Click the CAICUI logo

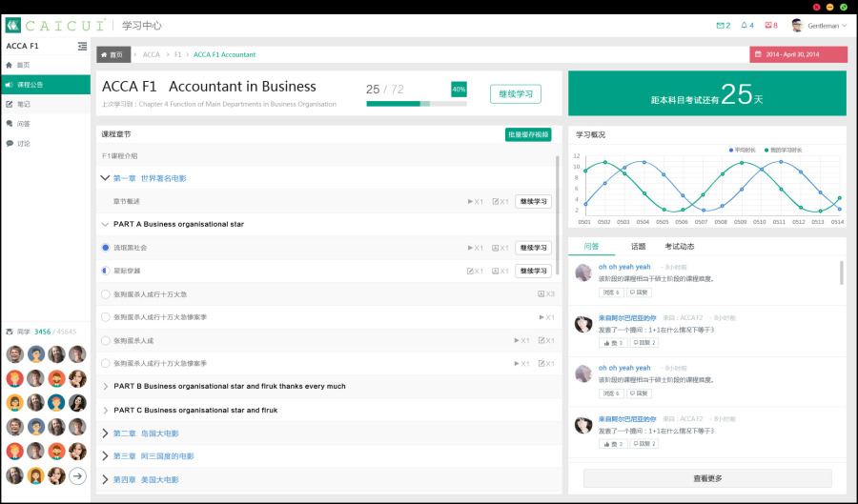pyautogui.click(x=54, y=25)
